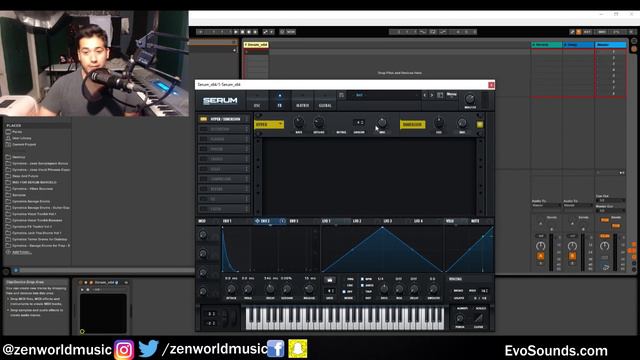Click Add Folder link in Ableton browser

tap(21, 252)
